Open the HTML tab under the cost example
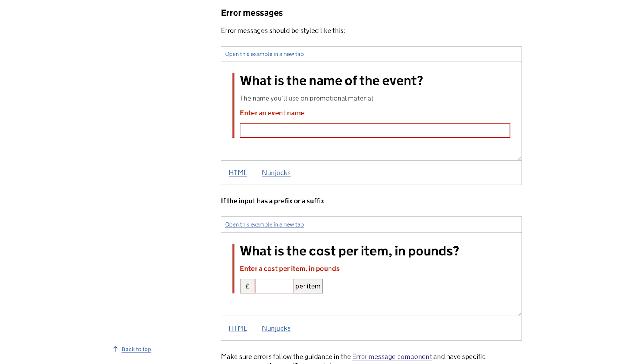The height and width of the screenshot is (364, 635). point(237,328)
